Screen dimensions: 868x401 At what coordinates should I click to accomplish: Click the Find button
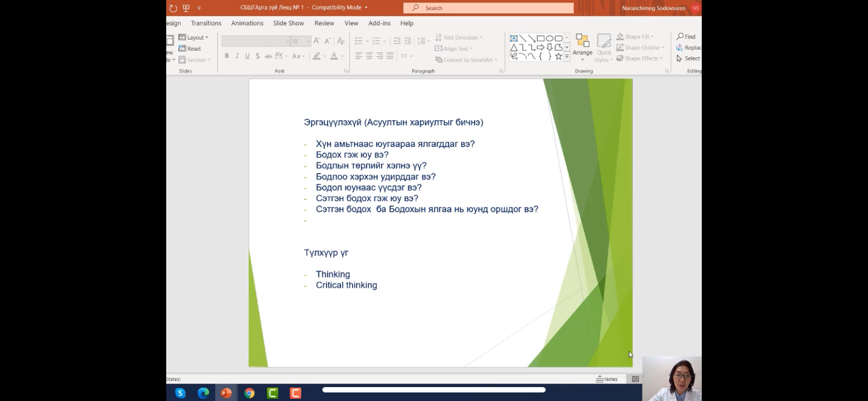(686, 37)
